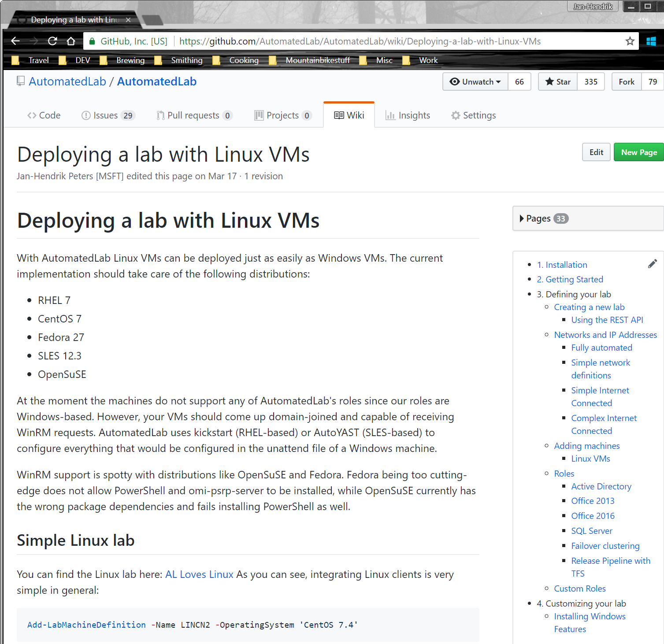Open 'Simple Internet Connected' link
664x644 pixels.
(600, 397)
